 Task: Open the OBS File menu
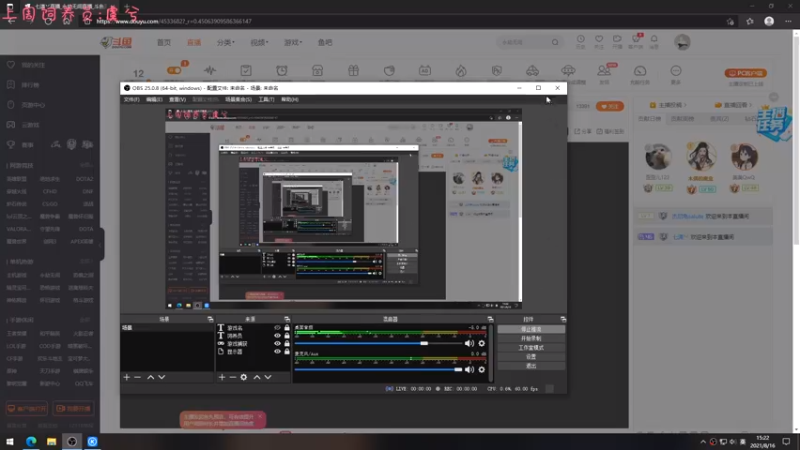(132, 99)
